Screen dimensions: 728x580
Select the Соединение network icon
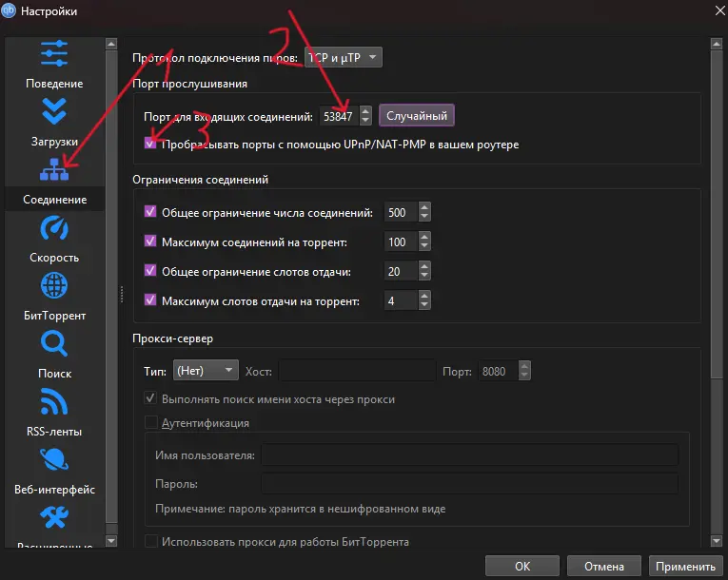[x=54, y=169]
